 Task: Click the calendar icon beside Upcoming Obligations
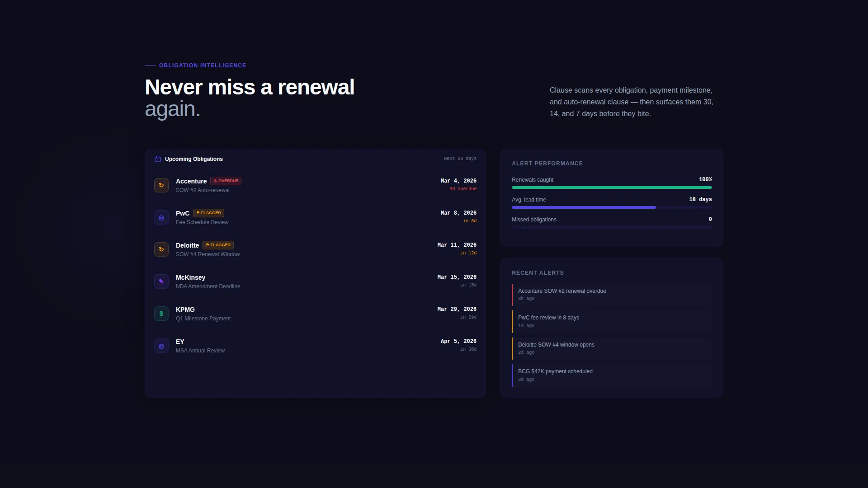click(x=158, y=159)
